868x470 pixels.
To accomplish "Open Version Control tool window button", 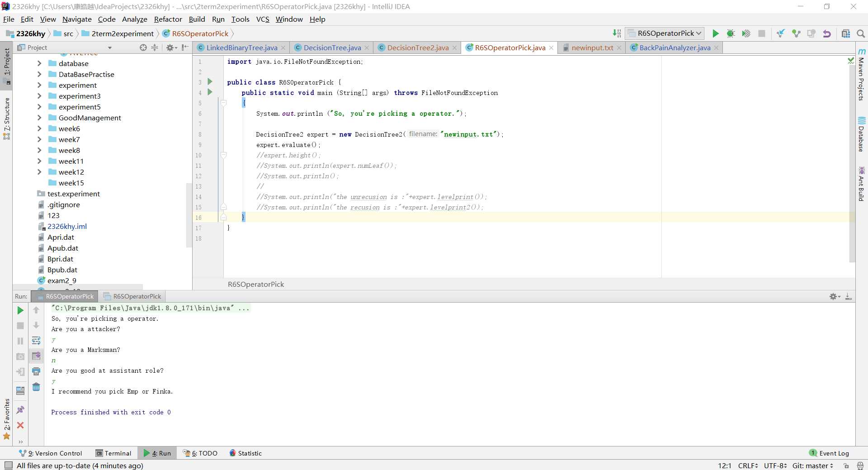I will tap(51, 453).
